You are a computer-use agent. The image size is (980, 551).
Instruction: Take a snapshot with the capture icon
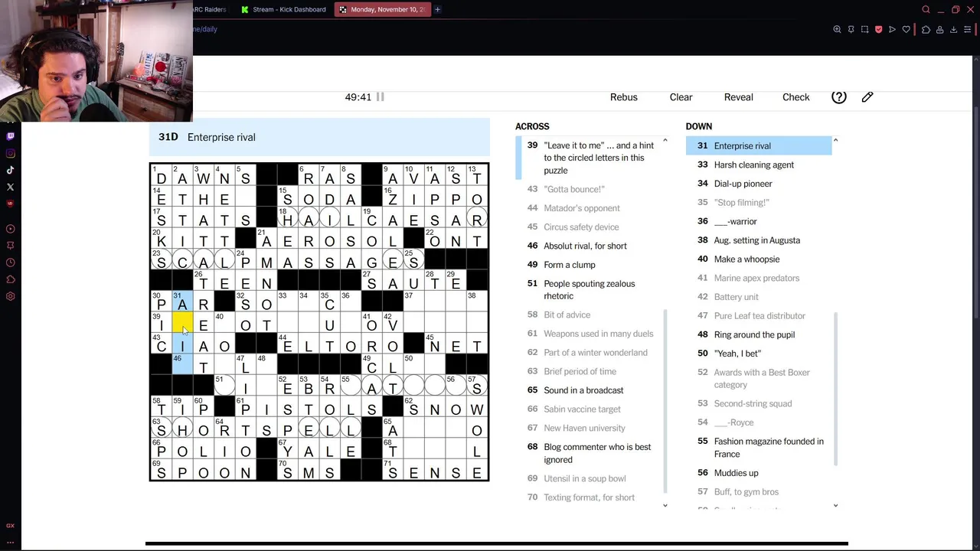[864, 29]
